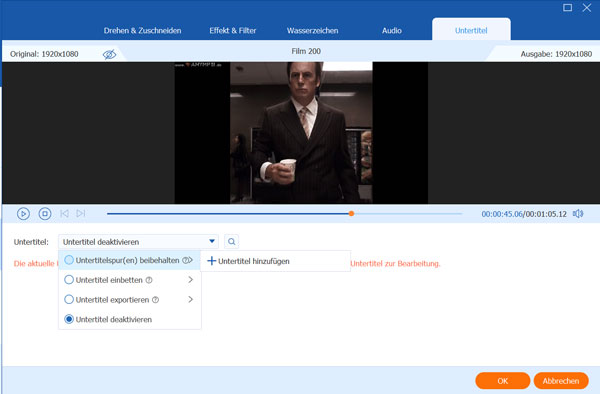Click the Original: 1920x1080 label
600x394 pixels.
coord(44,54)
